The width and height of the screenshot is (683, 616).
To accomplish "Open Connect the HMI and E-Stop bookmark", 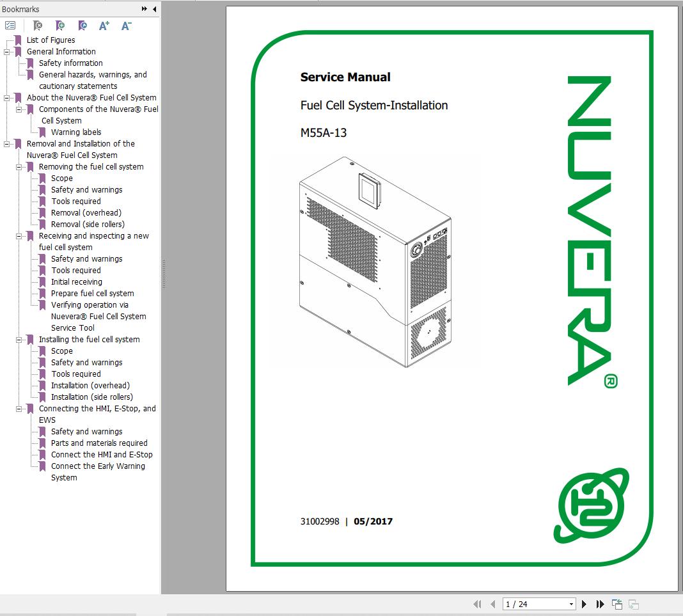I will (x=102, y=454).
